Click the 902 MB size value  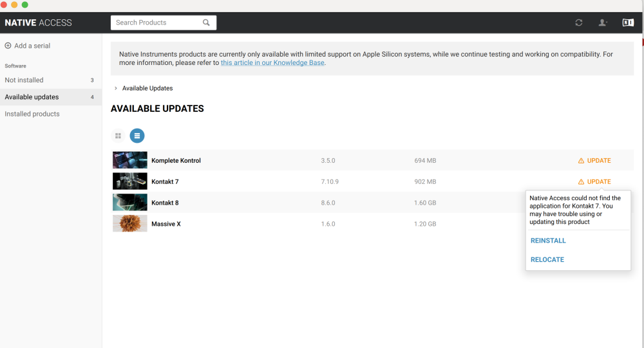425,181
